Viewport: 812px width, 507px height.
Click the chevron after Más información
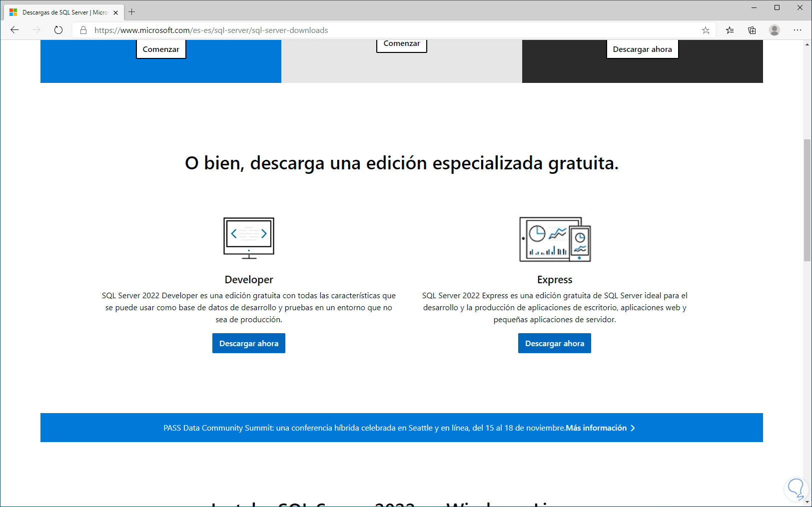click(x=633, y=428)
